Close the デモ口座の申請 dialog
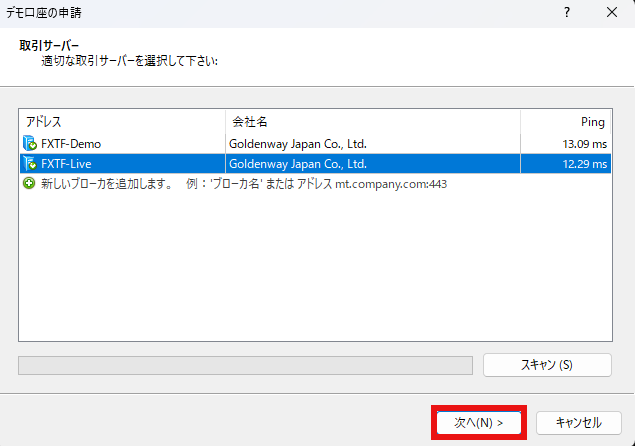The height and width of the screenshot is (446, 635). 612,13
